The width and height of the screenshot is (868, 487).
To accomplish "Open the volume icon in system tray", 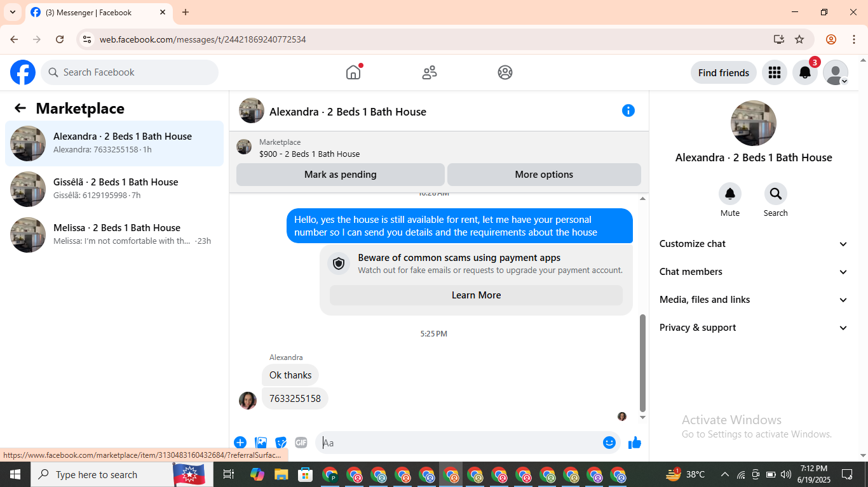I will 785,474.
